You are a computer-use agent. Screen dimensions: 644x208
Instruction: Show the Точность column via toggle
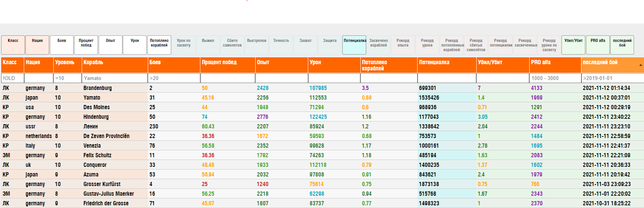coord(281,45)
